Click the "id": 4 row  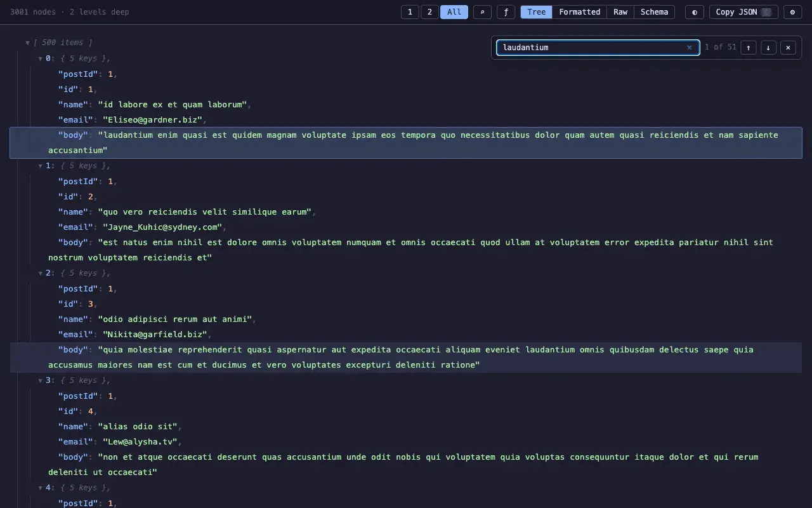tap(406, 411)
